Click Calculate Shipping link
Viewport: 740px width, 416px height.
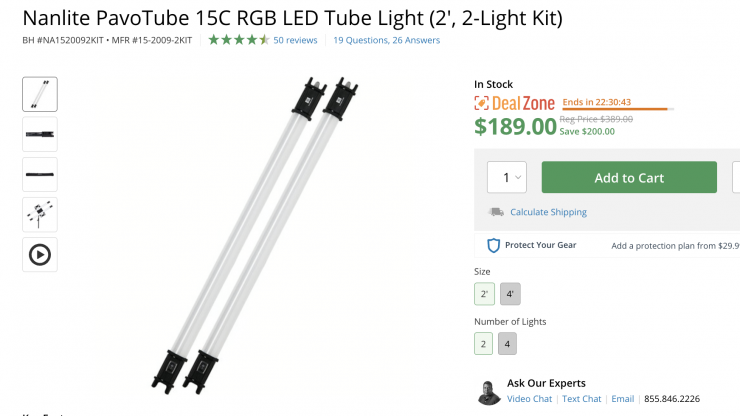pos(548,212)
